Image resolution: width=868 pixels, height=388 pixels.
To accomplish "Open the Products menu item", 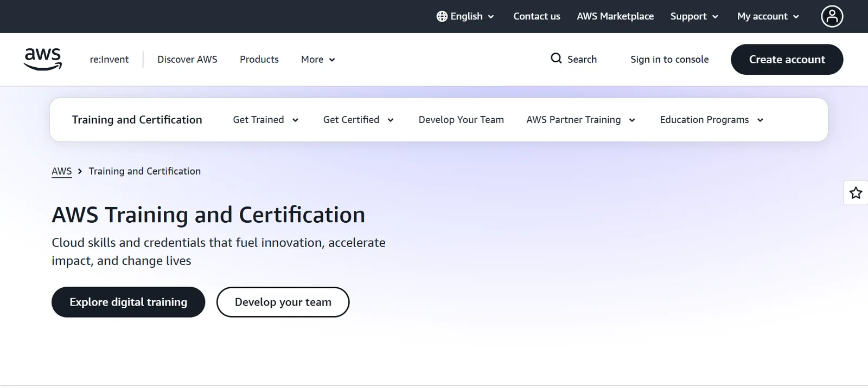I will click(x=259, y=60).
